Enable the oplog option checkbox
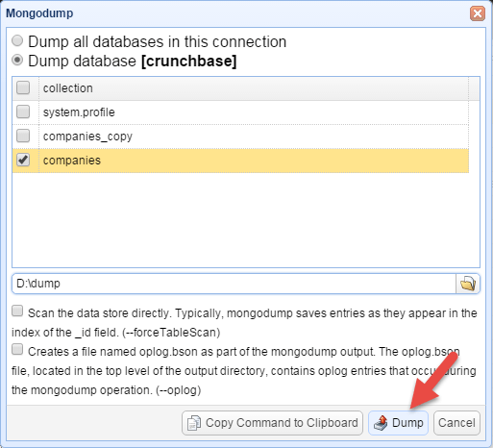Screen dimensions: 493x448 [x=17, y=350]
